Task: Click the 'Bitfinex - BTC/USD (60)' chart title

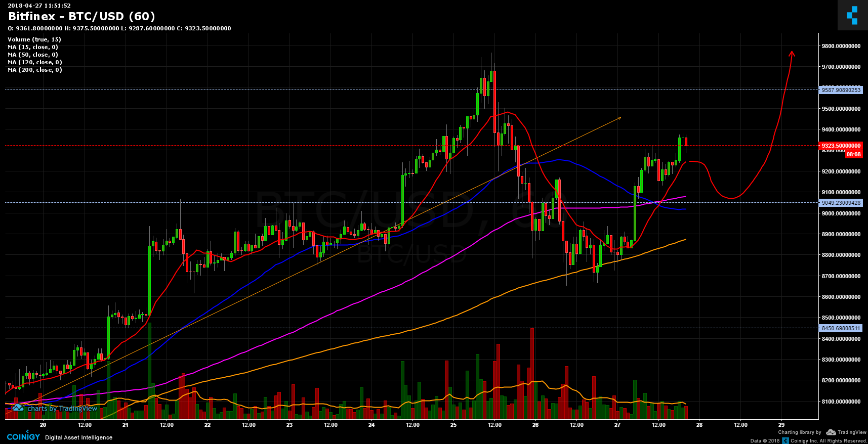Action: (81, 17)
